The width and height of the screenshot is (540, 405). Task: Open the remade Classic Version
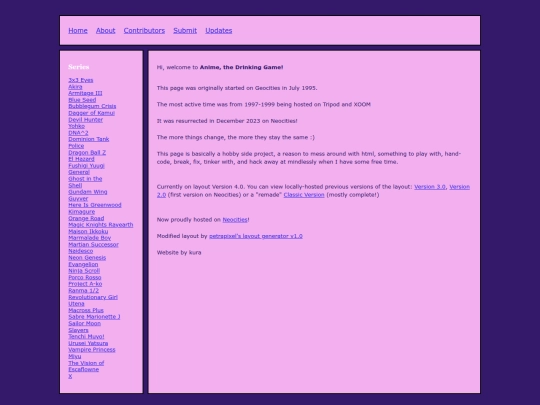[304, 195]
